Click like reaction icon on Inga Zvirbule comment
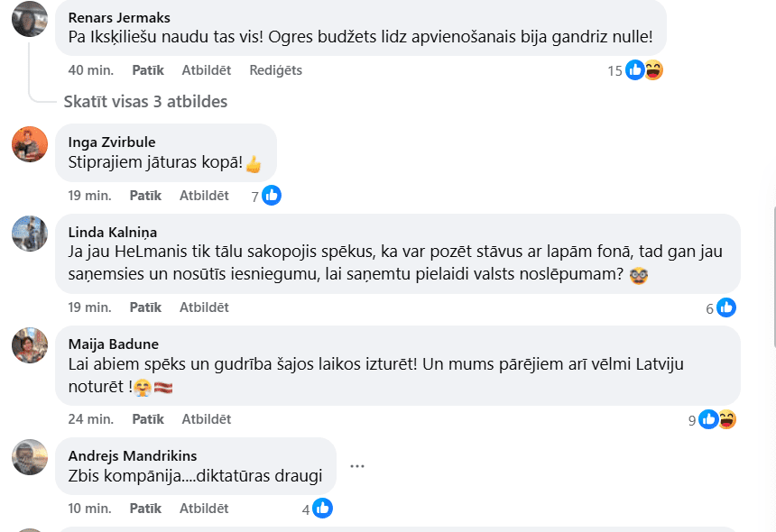The height and width of the screenshot is (532, 776). click(272, 195)
